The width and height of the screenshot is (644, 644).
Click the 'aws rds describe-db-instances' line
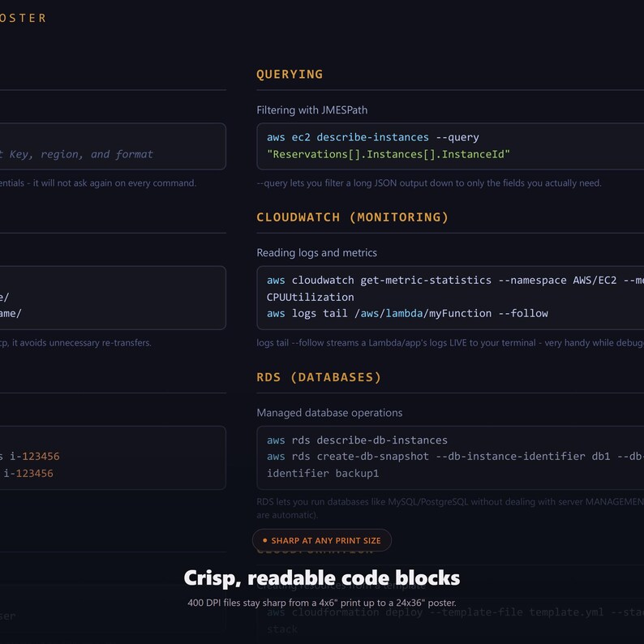pos(357,440)
